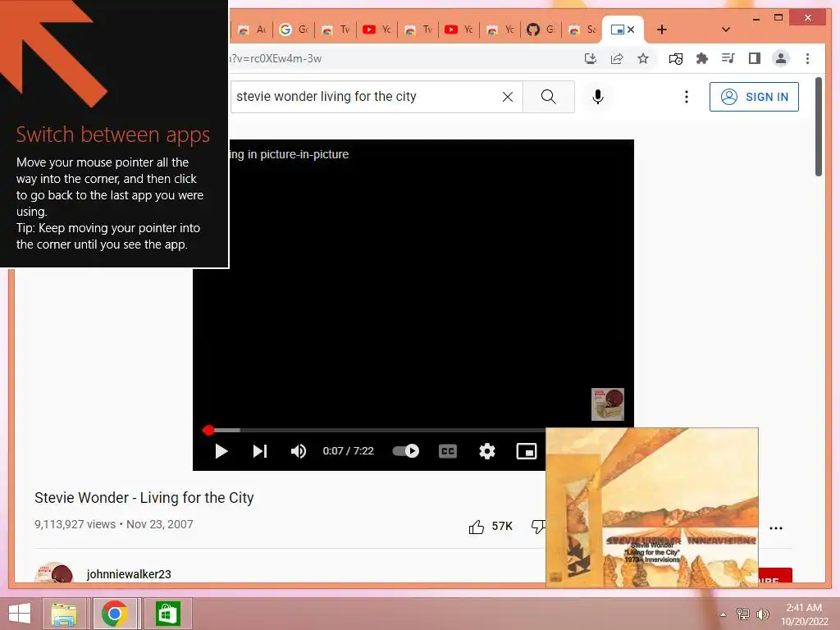
Task: Click the red video progress scrubber
Action: click(x=208, y=430)
